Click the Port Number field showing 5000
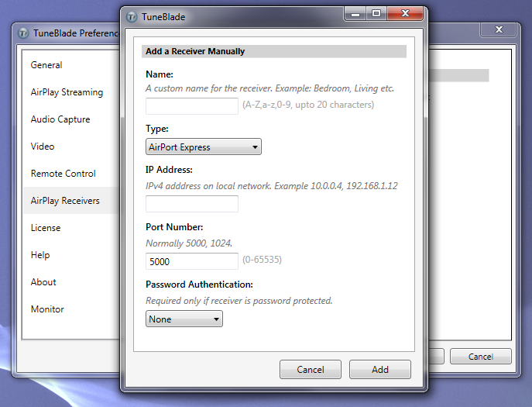The width and height of the screenshot is (532, 407). coord(192,261)
